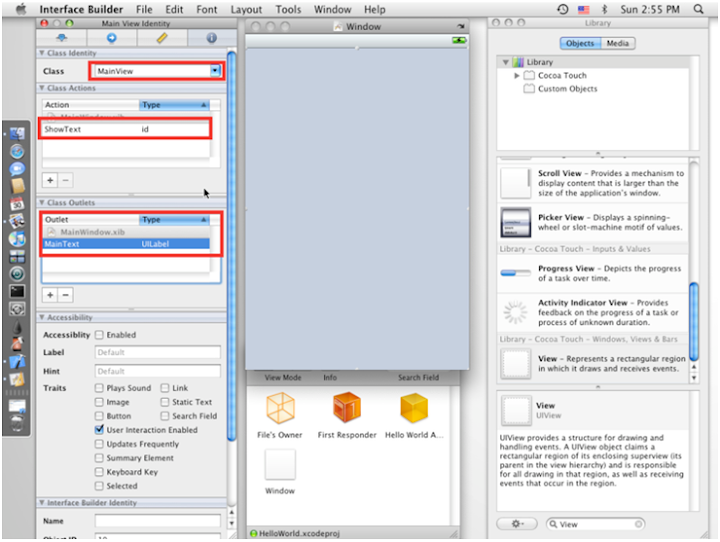Image resolution: width=720 pixels, height=542 pixels.
Task: Collapse the Library tree root
Action: click(506, 62)
